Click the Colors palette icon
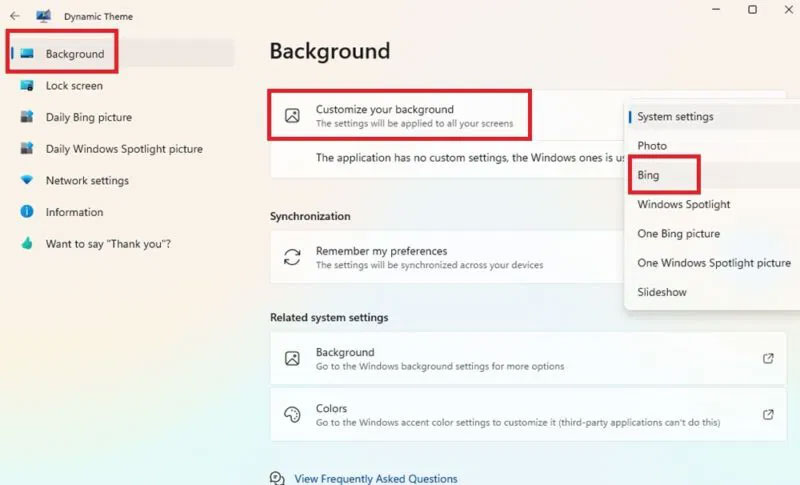This screenshot has height=485, width=800. (292, 415)
